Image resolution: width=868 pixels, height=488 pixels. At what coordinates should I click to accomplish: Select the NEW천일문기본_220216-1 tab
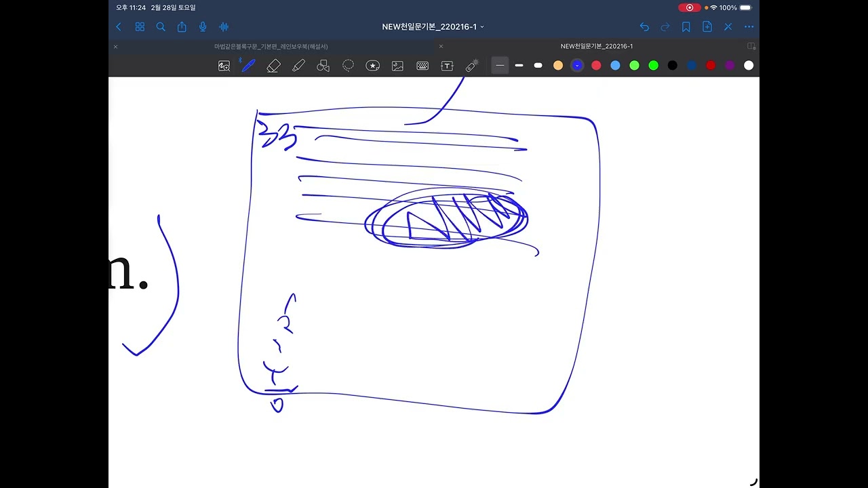point(597,46)
